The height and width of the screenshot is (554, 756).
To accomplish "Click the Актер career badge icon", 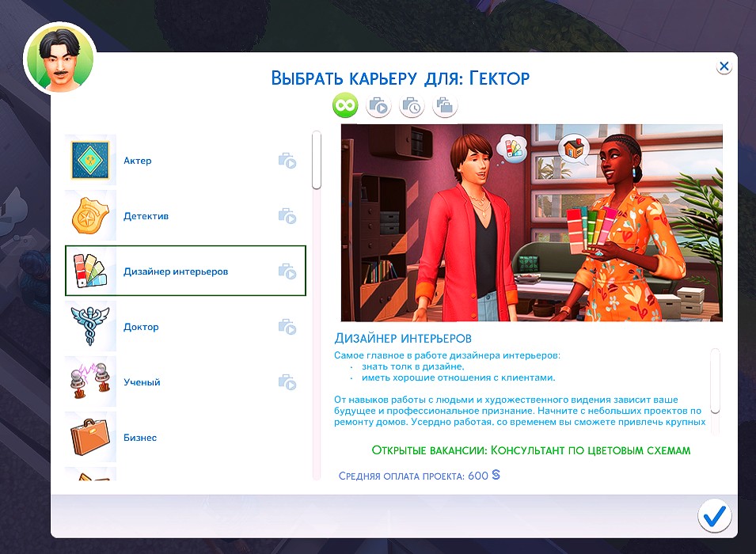I will pos(90,160).
